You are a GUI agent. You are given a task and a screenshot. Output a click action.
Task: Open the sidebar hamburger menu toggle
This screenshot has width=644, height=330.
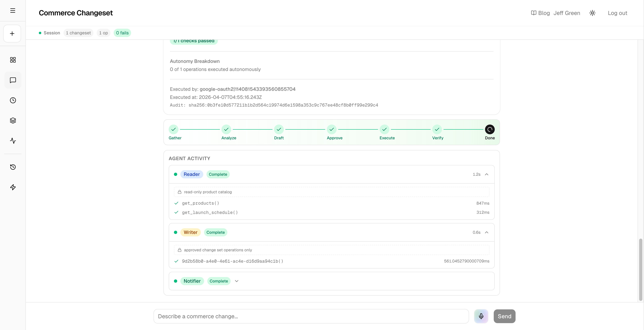coord(13,11)
